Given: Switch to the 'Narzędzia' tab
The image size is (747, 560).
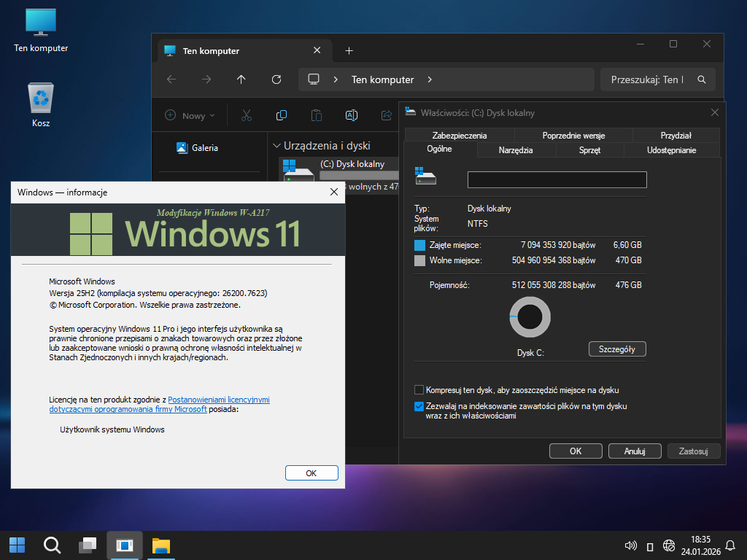Looking at the screenshot, I should [x=516, y=150].
